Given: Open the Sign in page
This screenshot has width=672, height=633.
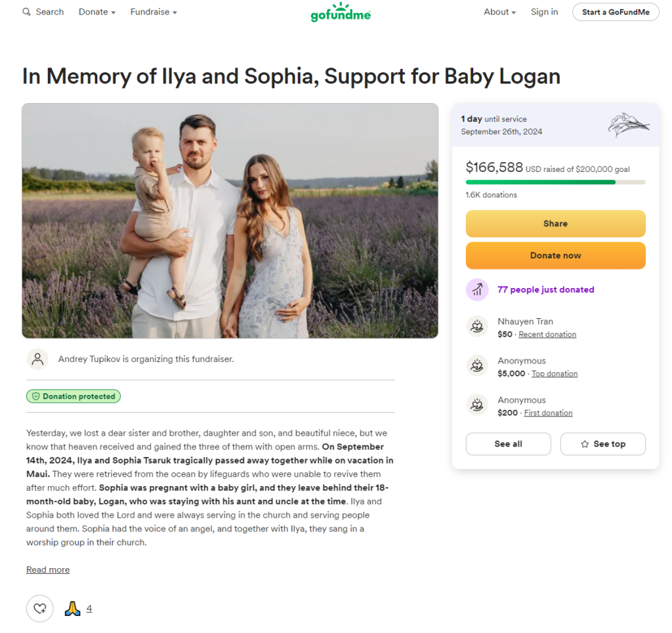Looking at the screenshot, I should [x=544, y=12].
